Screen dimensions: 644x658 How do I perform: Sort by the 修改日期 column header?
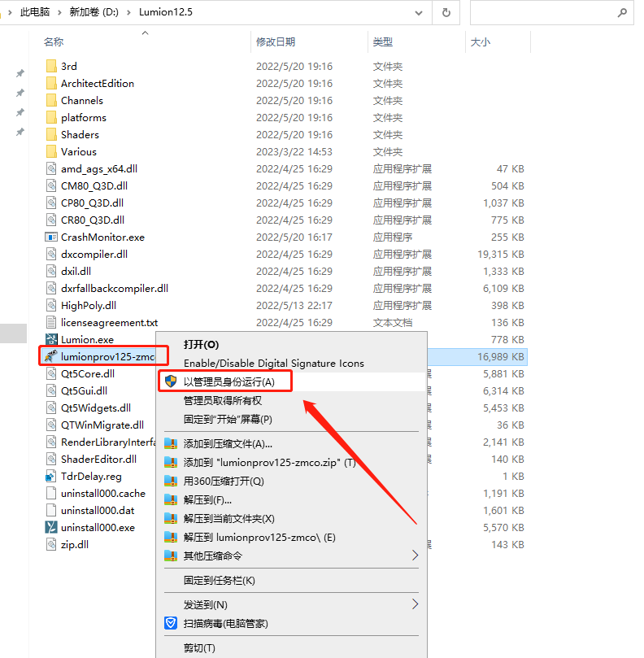pos(276,41)
